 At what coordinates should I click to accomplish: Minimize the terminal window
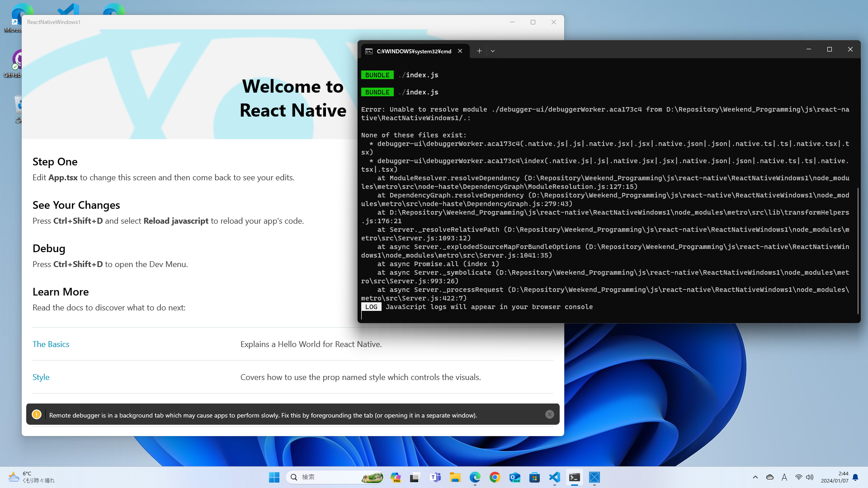coord(809,49)
